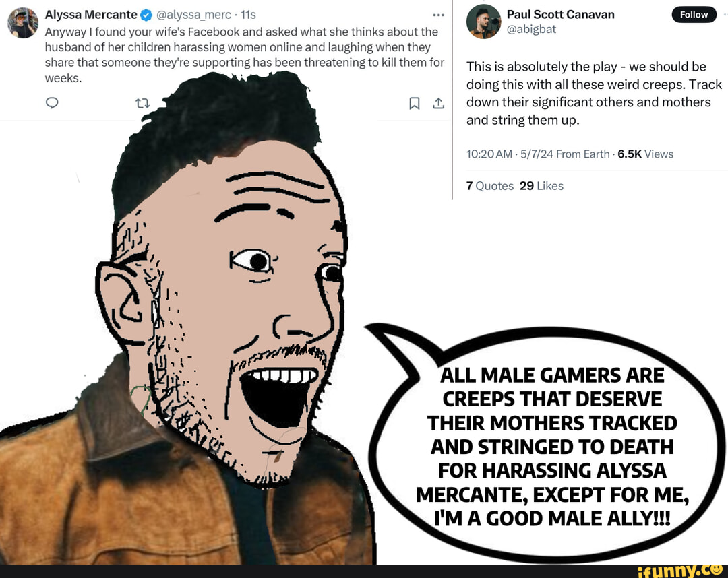The image size is (728, 578).
Task: Open the @abigbat handle link
Action: 531,29
